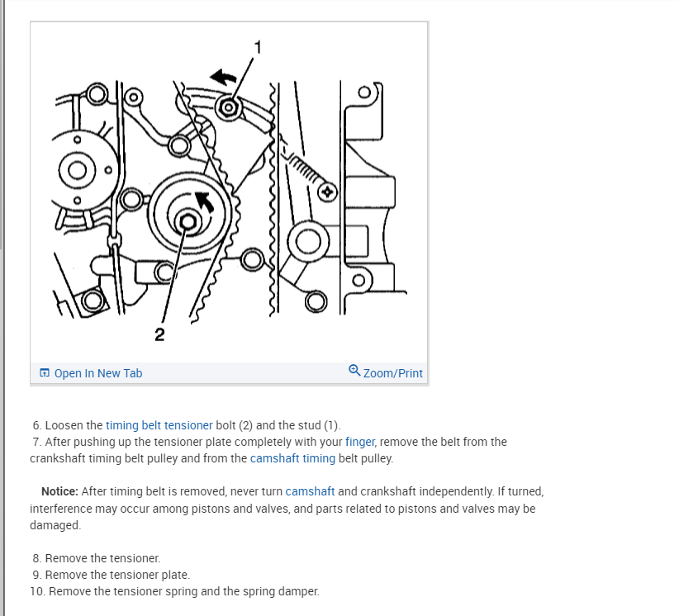Viewport: 679px width, 616px height.
Task: Click the black arrow above the stud
Action: pyautogui.click(x=224, y=77)
